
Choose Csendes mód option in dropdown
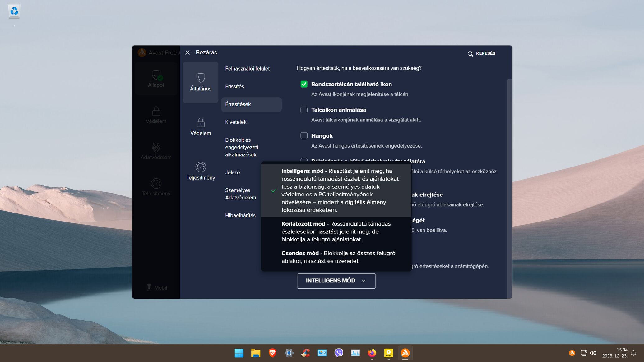[x=336, y=257]
